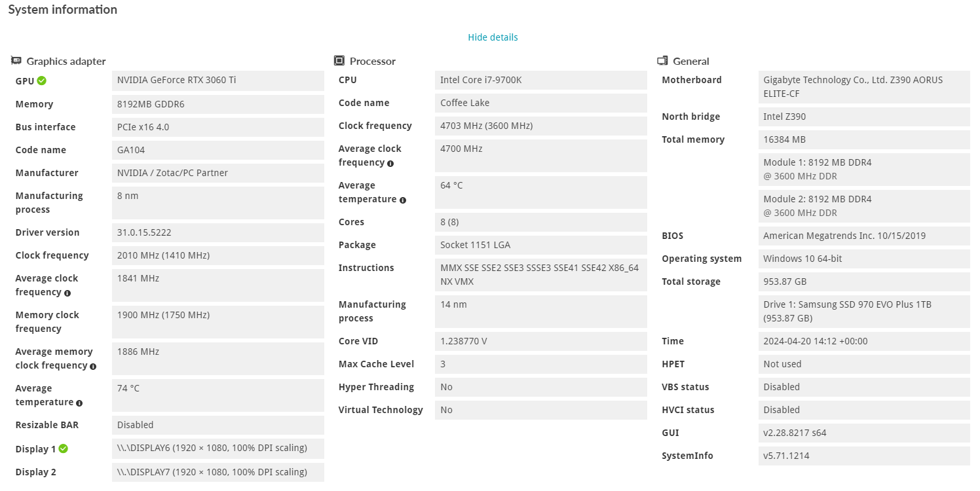This screenshot has width=980, height=491.
Task: Click info icon for CPU average clock frequency
Action: tap(390, 164)
